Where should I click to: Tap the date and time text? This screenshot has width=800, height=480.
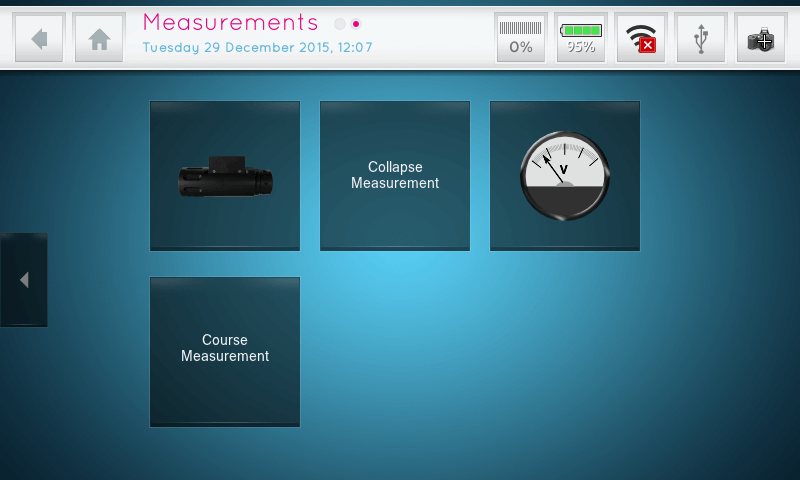coord(257,47)
